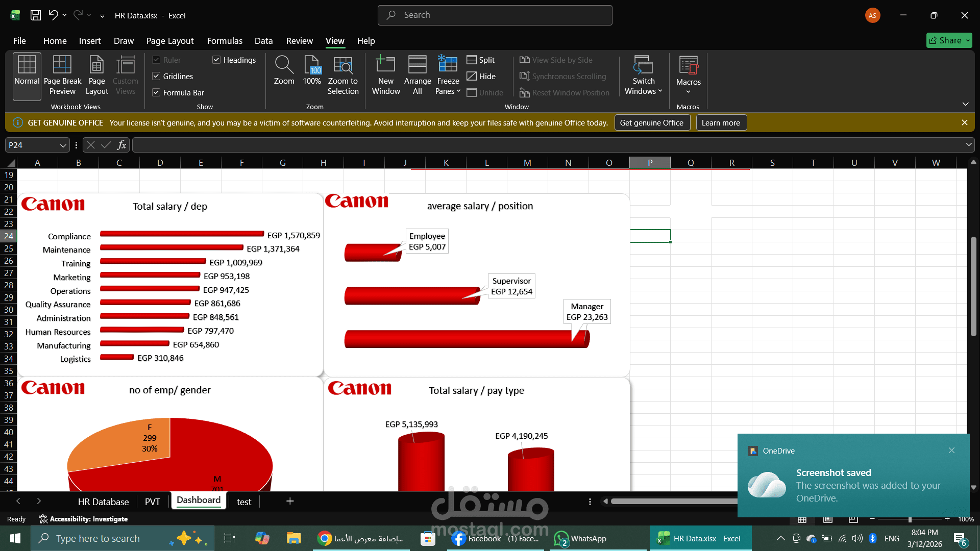Open the Review ribbon tab

pos(299,41)
